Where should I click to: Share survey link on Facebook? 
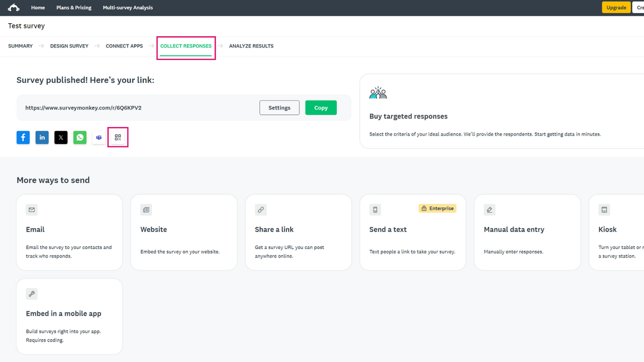23,137
